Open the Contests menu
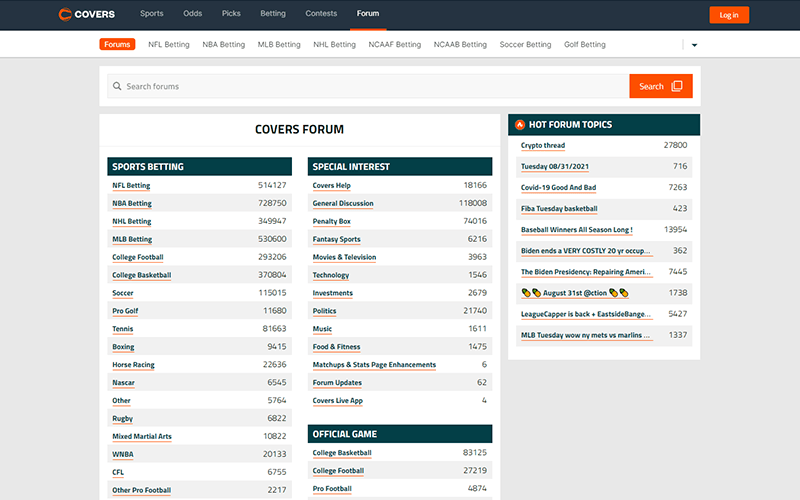Viewport: 800px width, 500px height. [x=321, y=13]
